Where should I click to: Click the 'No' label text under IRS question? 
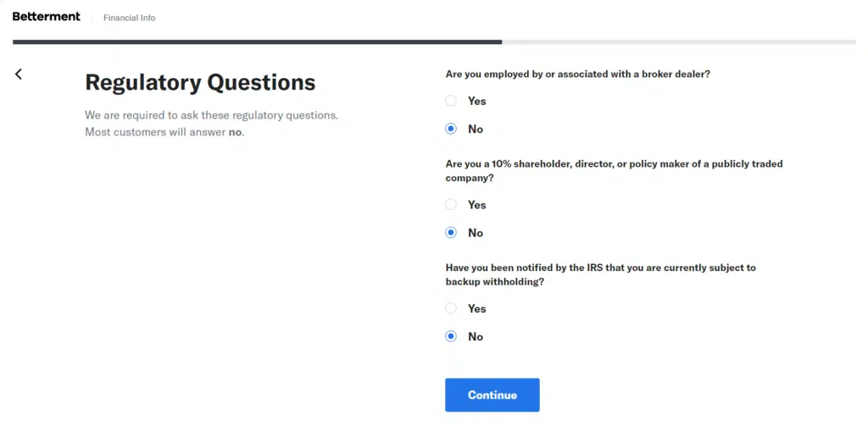click(x=476, y=337)
